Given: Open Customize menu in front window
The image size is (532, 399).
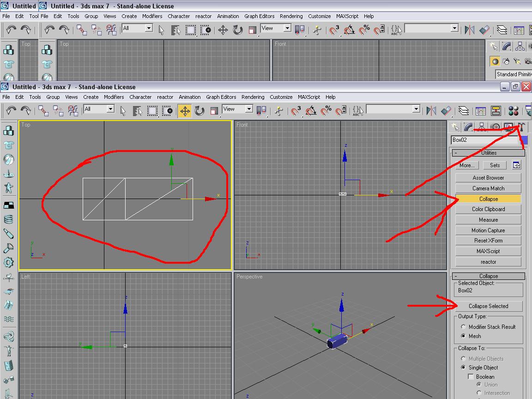Looking at the screenshot, I should pyautogui.click(x=281, y=97).
